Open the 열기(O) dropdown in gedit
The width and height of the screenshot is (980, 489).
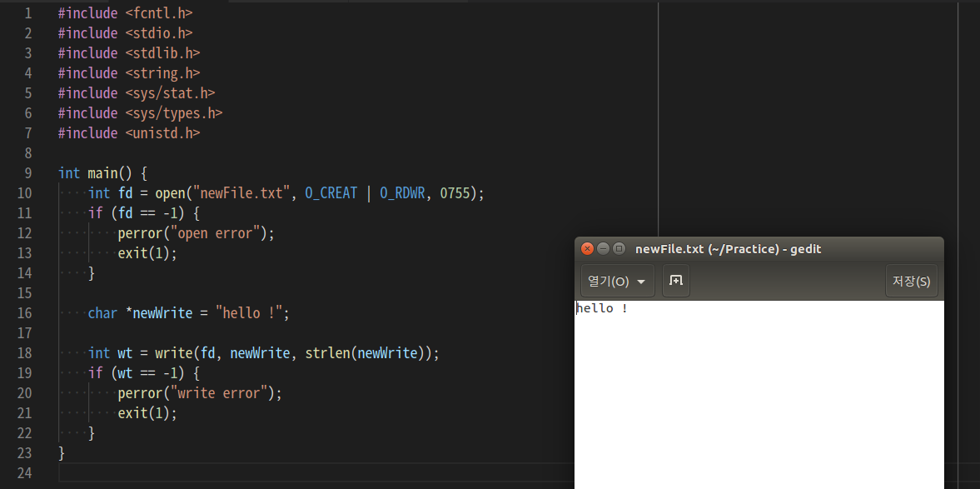coord(618,281)
